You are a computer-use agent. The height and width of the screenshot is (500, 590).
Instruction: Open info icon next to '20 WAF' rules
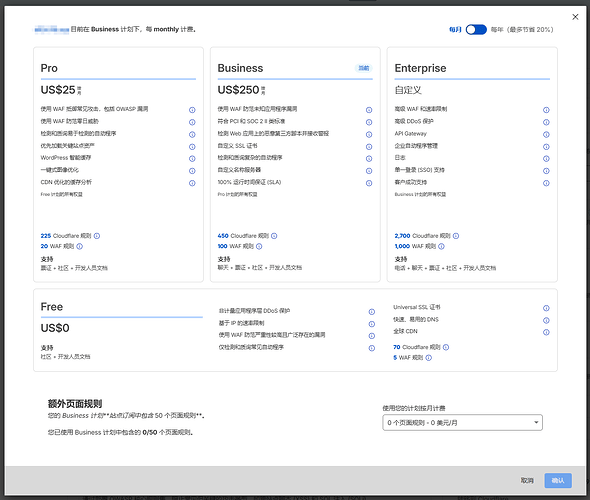(79, 246)
